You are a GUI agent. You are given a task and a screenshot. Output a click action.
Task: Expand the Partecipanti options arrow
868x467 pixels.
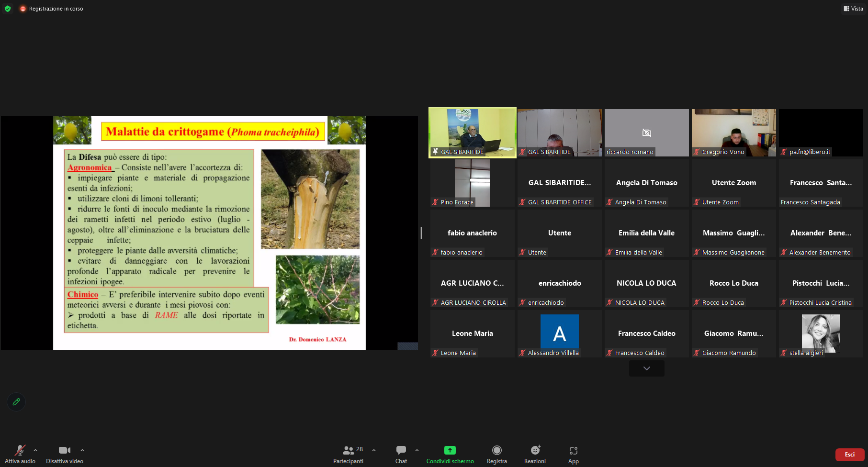point(374,450)
